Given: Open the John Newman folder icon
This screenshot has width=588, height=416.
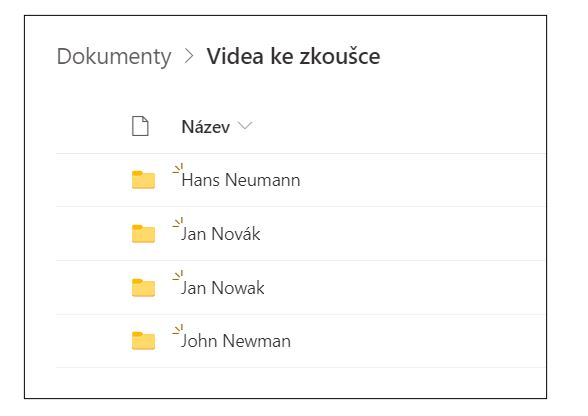Looking at the screenshot, I should [x=143, y=341].
